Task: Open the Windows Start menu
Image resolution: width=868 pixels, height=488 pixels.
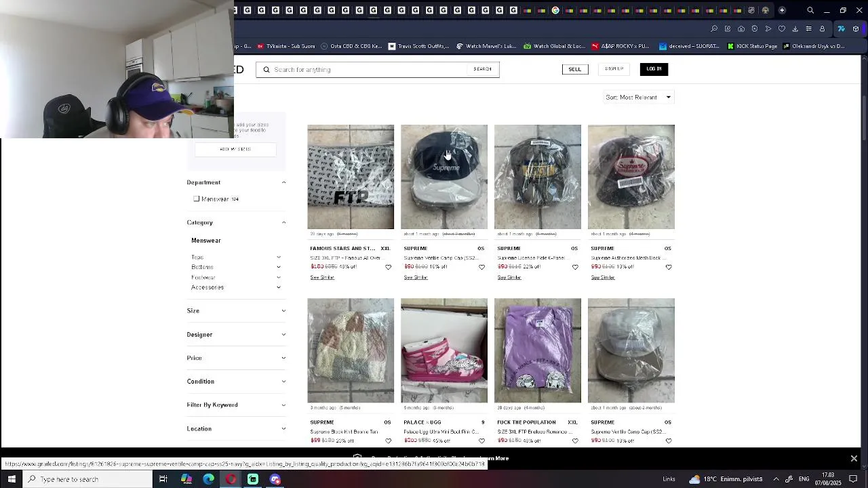Action: coord(12,479)
